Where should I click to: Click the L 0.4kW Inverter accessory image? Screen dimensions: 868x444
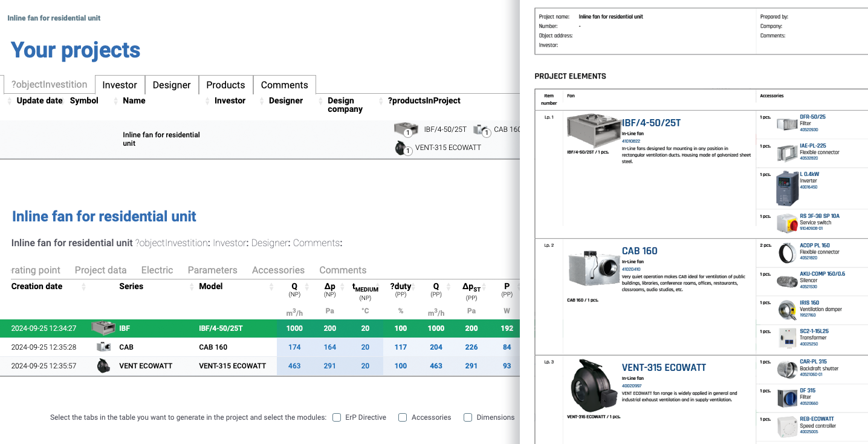pos(787,189)
